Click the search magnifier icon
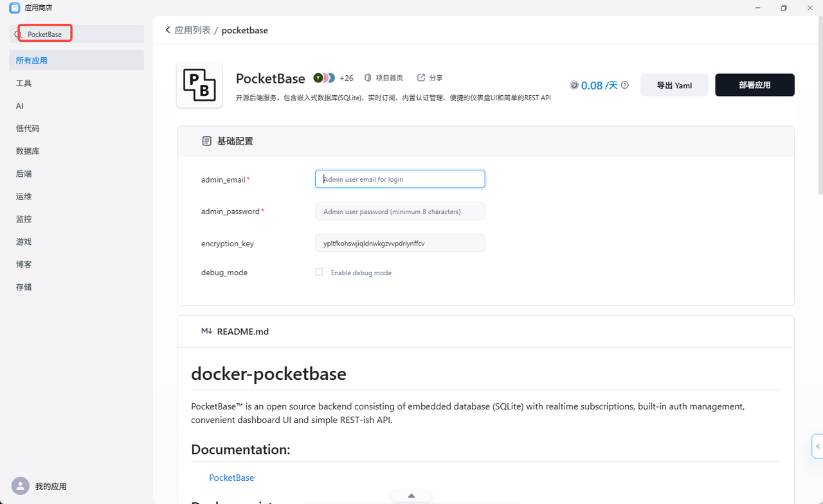The height and width of the screenshot is (504, 823). (x=18, y=34)
